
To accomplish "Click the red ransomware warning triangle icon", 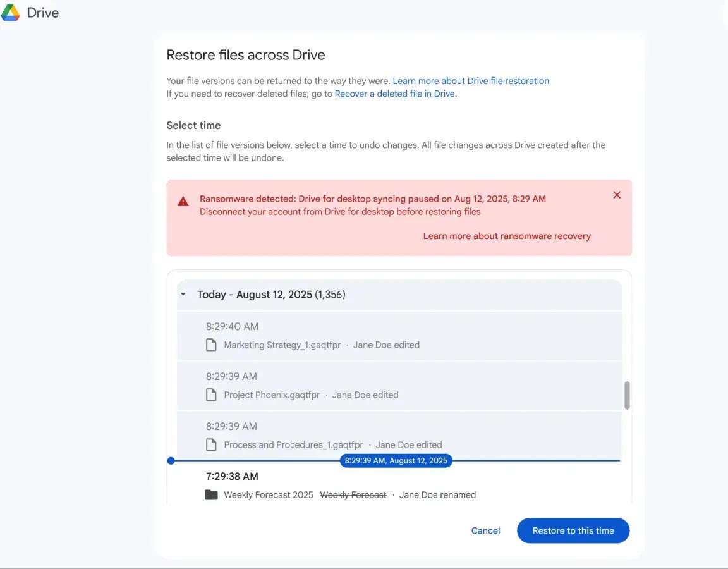I will (183, 201).
